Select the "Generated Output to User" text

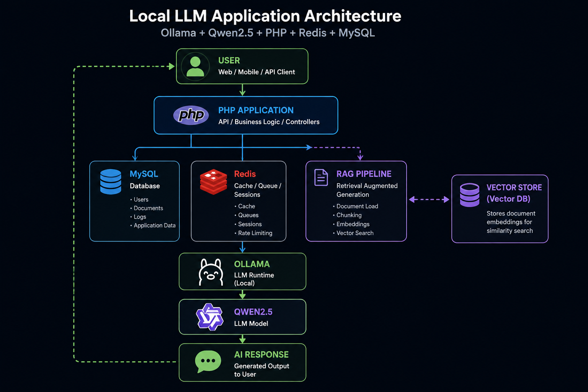pyautogui.click(x=262, y=370)
